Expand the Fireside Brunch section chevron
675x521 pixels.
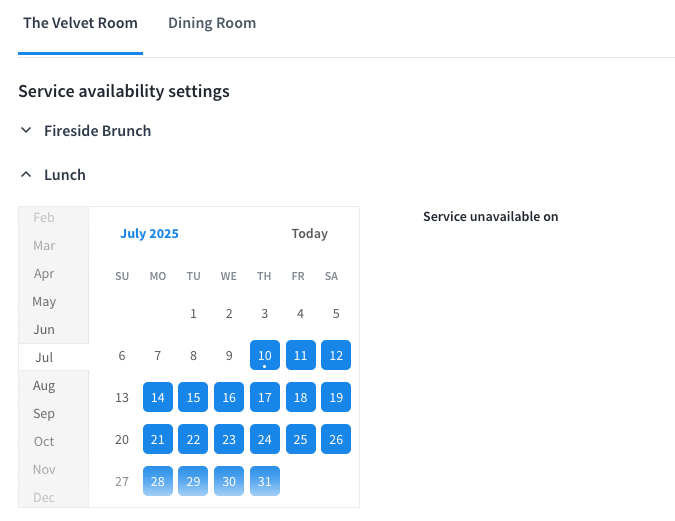tap(26, 130)
